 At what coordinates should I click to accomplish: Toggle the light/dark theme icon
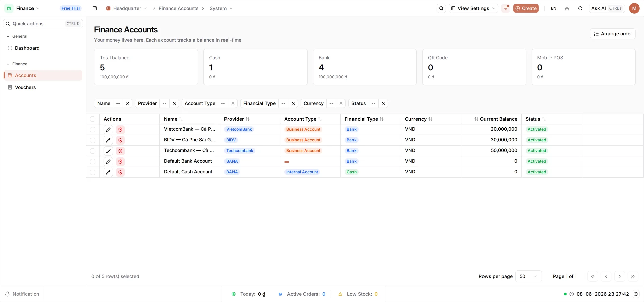[x=567, y=8]
